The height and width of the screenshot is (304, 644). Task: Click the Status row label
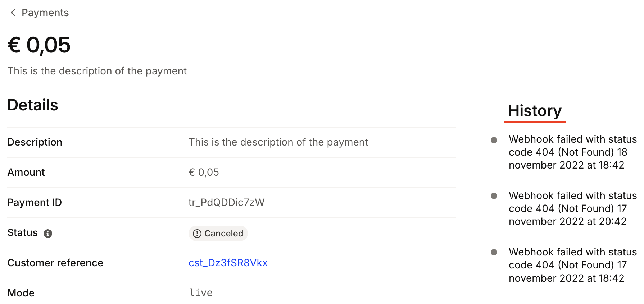(22, 233)
